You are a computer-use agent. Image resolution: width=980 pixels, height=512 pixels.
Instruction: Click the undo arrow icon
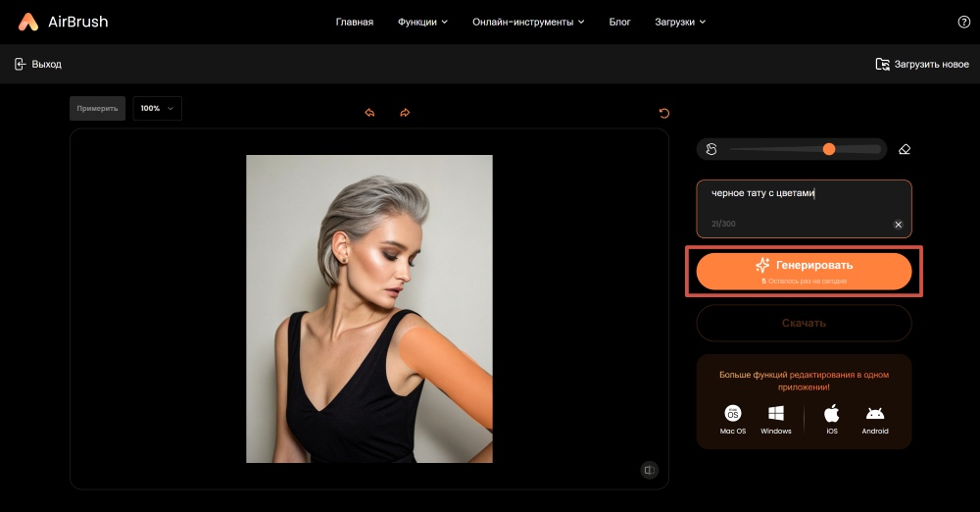(369, 113)
